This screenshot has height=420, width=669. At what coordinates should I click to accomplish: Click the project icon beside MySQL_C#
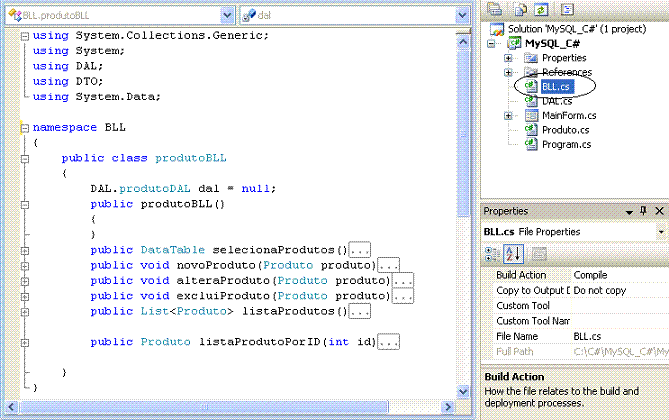(514, 43)
